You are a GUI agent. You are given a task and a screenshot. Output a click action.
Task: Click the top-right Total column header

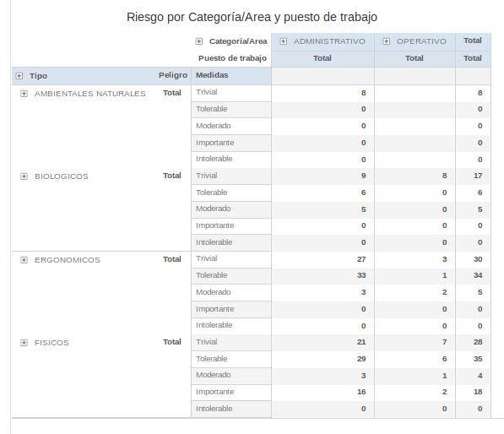pos(473,41)
